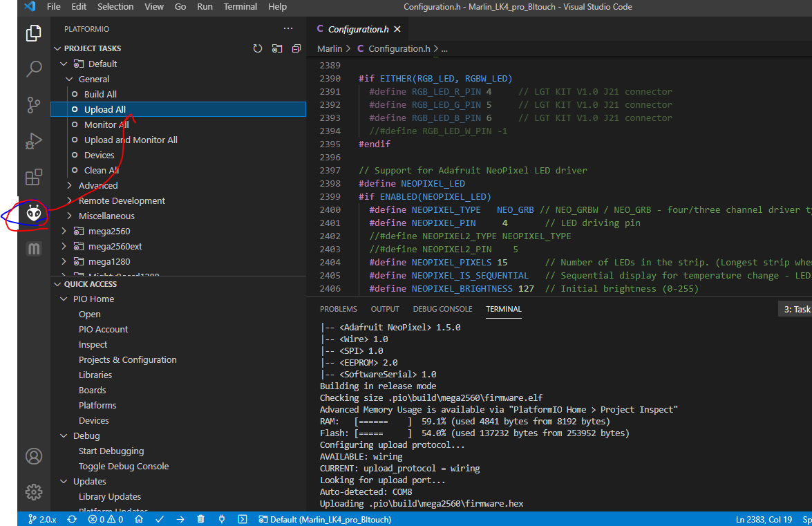812x526 pixels.
Task: Click Marlin in the editor breadcrumb
Action: pos(330,48)
